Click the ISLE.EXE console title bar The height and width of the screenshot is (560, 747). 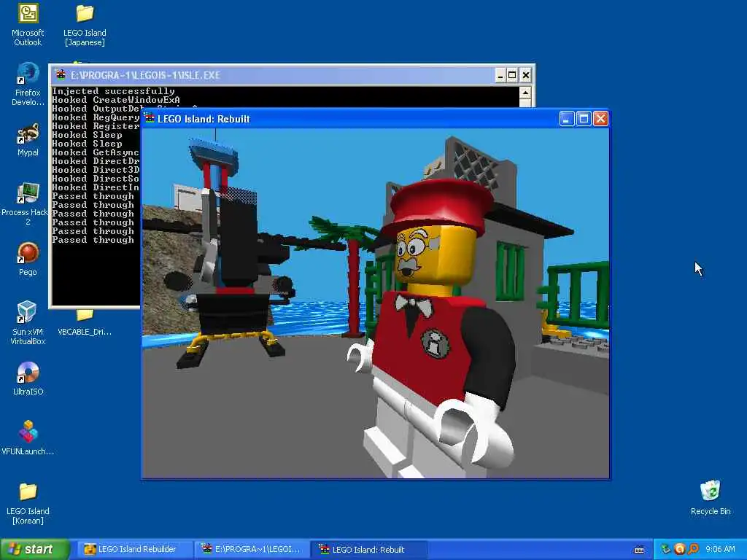[274, 75]
